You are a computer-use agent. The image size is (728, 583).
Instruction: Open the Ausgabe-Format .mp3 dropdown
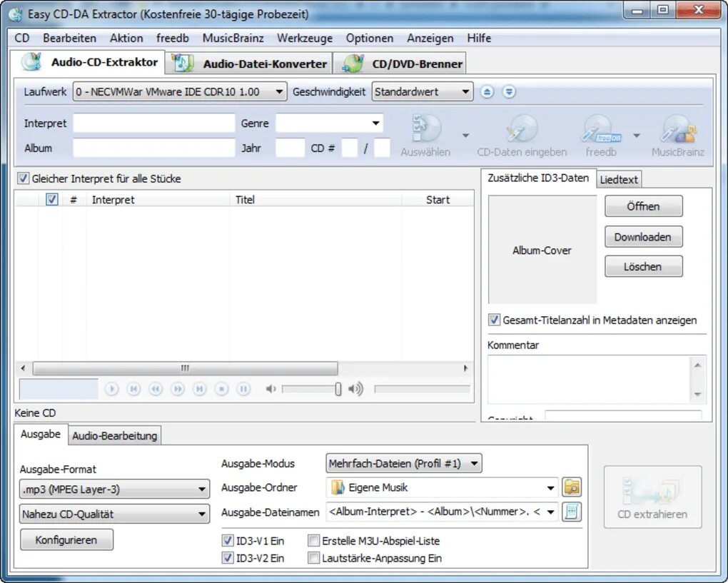pyautogui.click(x=115, y=489)
